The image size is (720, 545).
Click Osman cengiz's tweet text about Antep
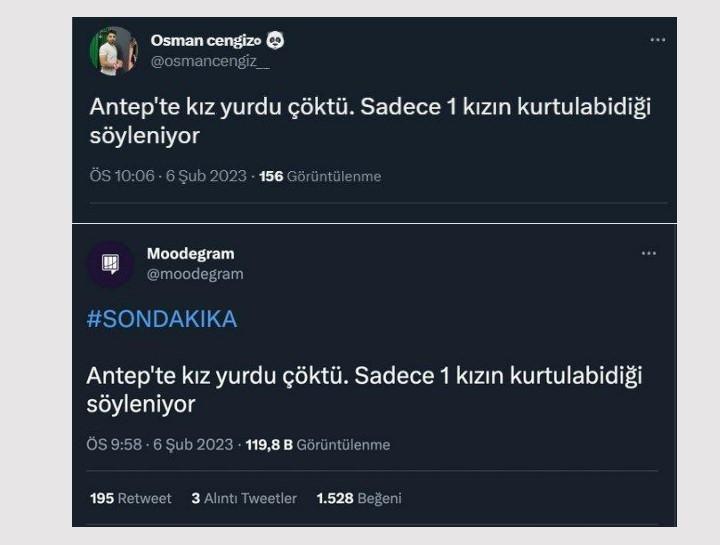(369, 120)
